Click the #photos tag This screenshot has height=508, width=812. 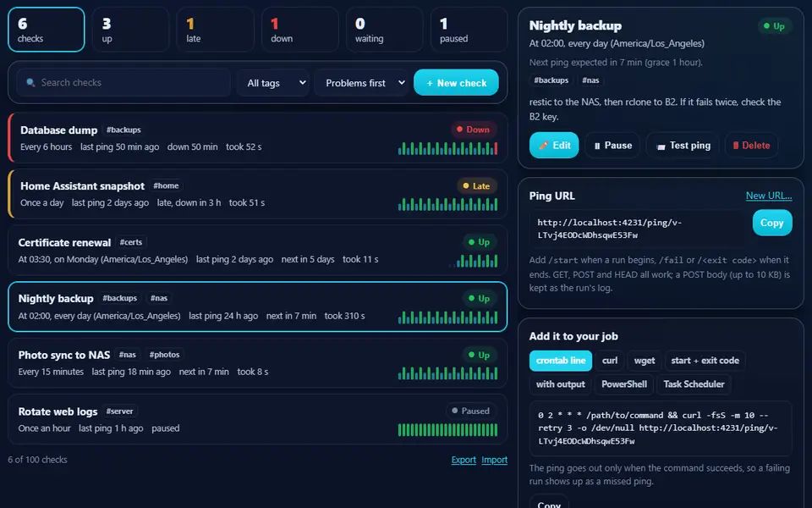click(x=165, y=355)
